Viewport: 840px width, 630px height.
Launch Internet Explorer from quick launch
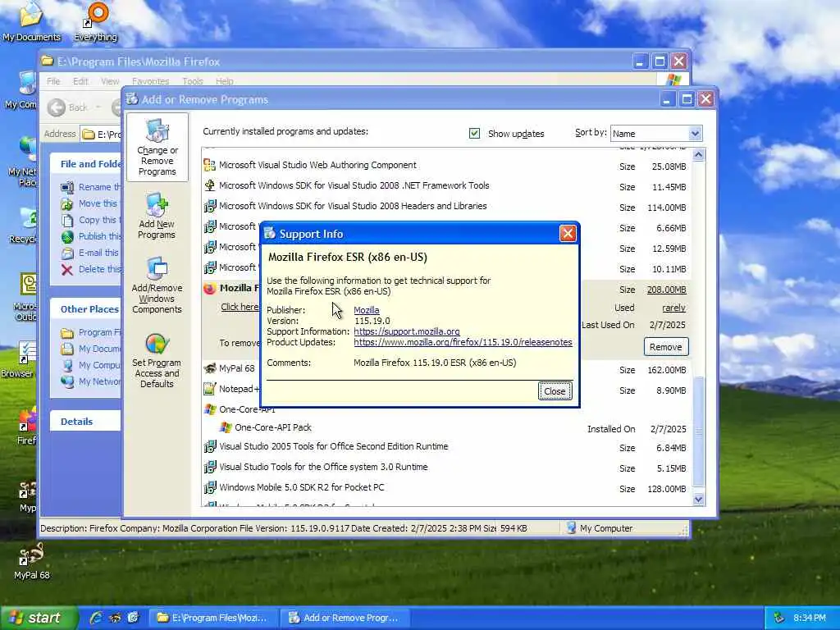coord(96,618)
